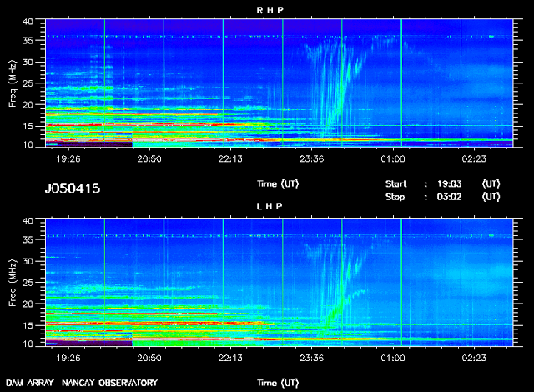Click the Time (UT) label below RHP plot
Screen dimensions: 534x392
point(278,184)
